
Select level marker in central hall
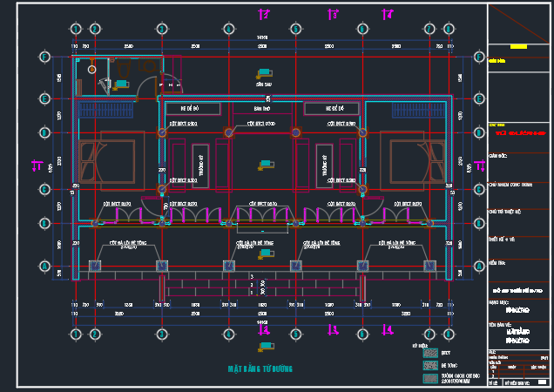[x=266, y=165]
